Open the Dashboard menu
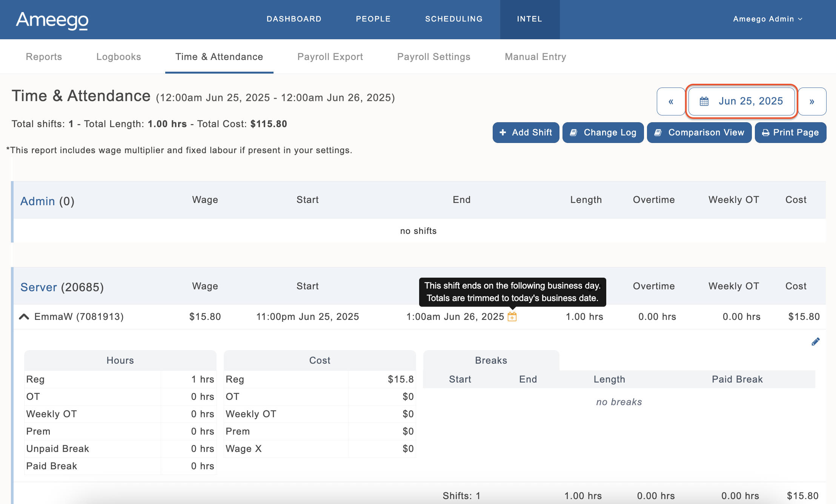Image resolution: width=836 pixels, height=504 pixels. coord(294,19)
